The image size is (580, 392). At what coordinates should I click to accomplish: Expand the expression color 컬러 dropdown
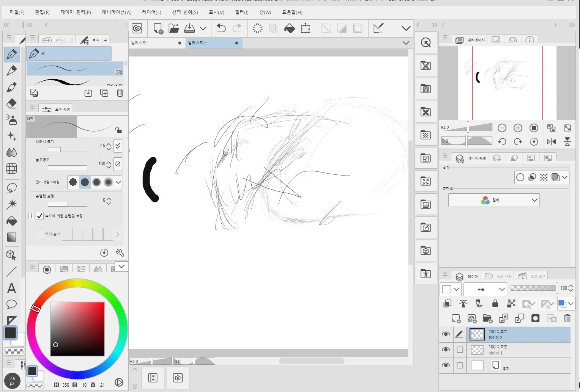[493, 200]
